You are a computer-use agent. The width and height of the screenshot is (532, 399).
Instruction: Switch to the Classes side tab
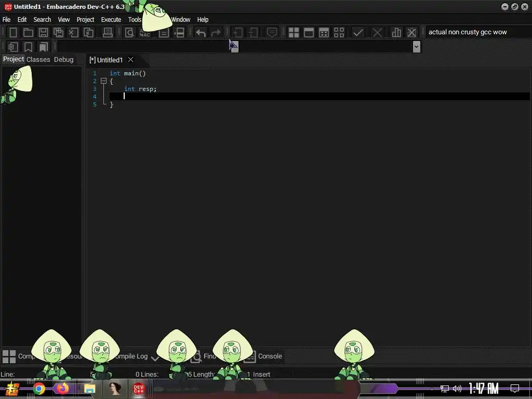[38, 59]
